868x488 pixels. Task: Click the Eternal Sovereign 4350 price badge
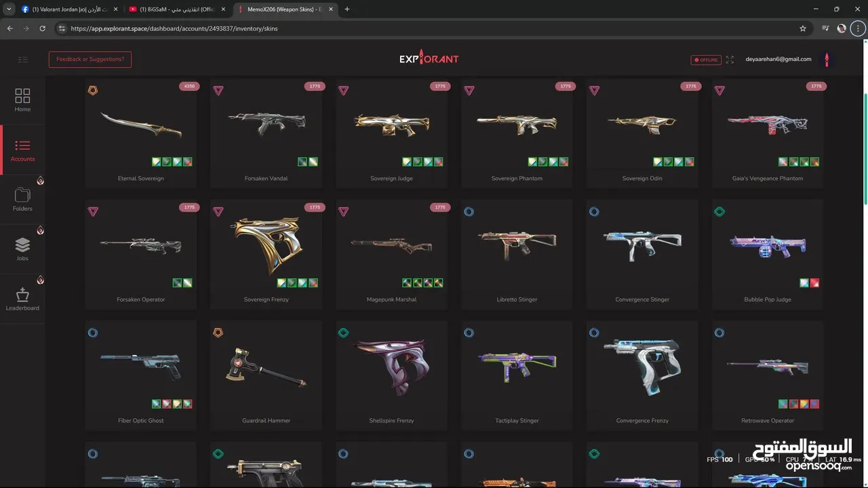pyautogui.click(x=189, y=86)
